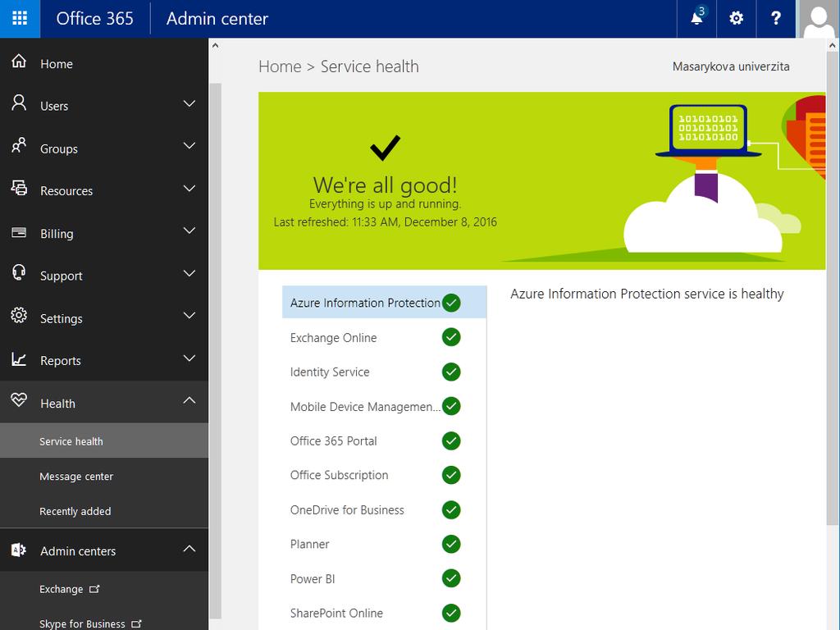Click the Exchange external link icon
Viewport: 840px width, 630px height.
(x=94, y=589)
